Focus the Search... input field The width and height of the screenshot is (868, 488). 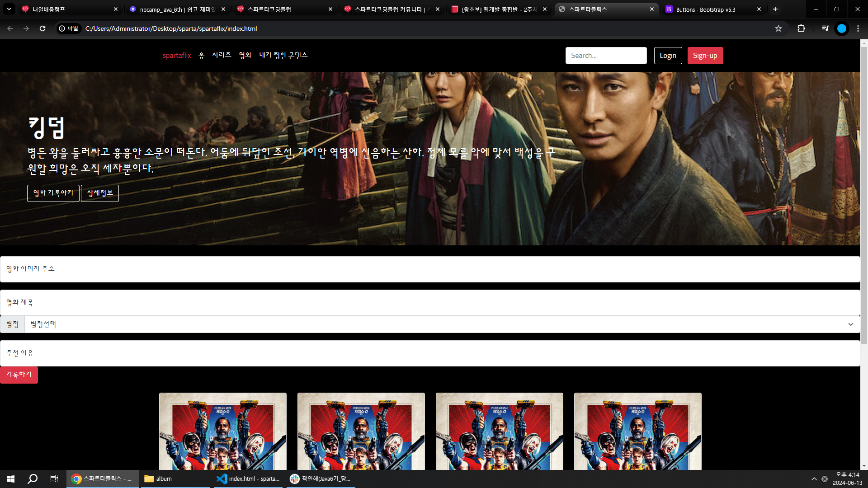coord(606,56)
